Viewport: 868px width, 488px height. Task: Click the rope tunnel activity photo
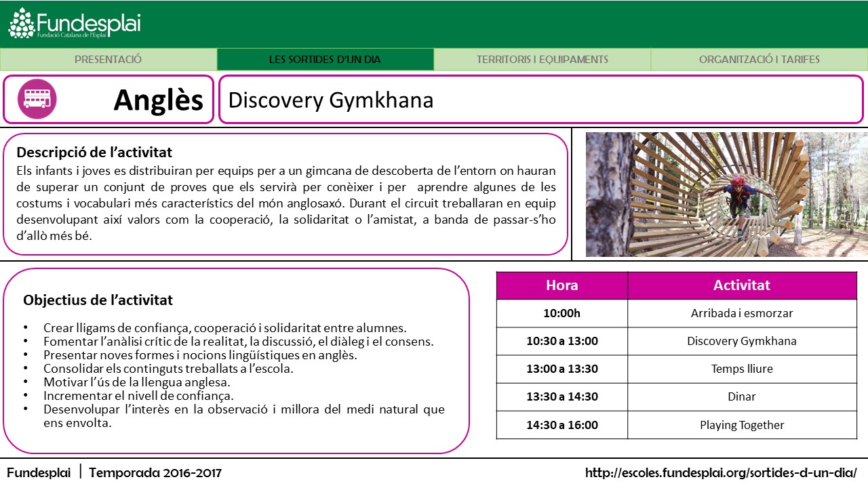726,195
